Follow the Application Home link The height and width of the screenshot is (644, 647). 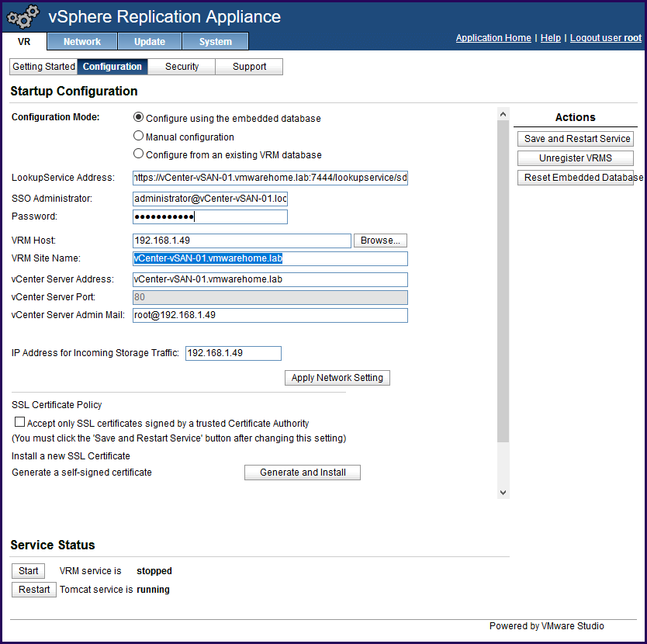pos(493,38)
